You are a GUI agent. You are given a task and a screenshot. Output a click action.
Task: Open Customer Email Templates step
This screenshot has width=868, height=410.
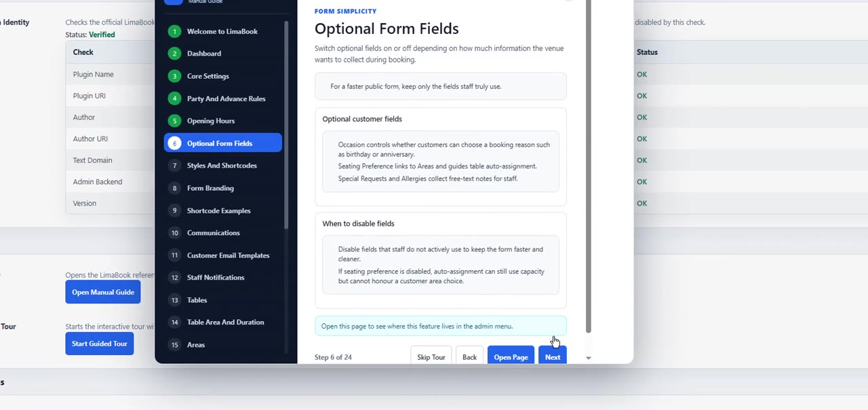(222, 255)
